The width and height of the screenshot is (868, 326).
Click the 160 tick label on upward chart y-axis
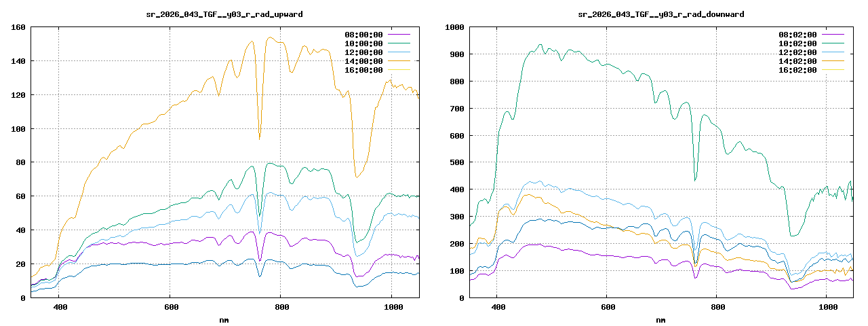pos(18,27)
